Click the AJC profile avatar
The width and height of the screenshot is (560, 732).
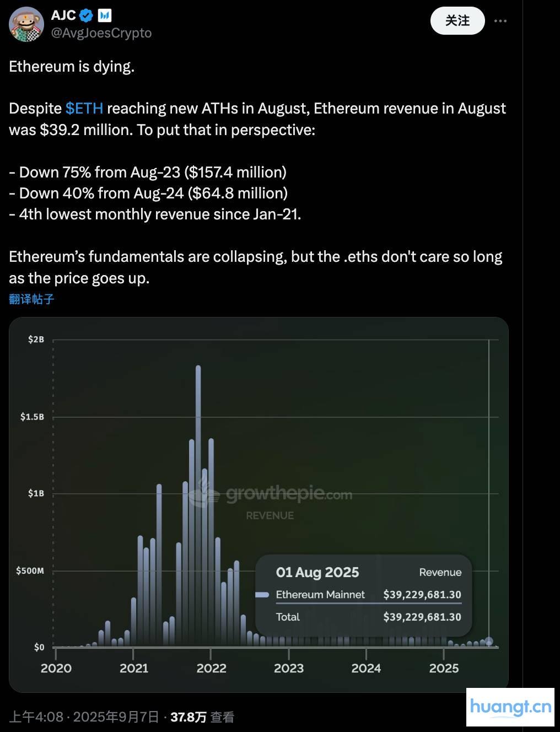point(26,24)
